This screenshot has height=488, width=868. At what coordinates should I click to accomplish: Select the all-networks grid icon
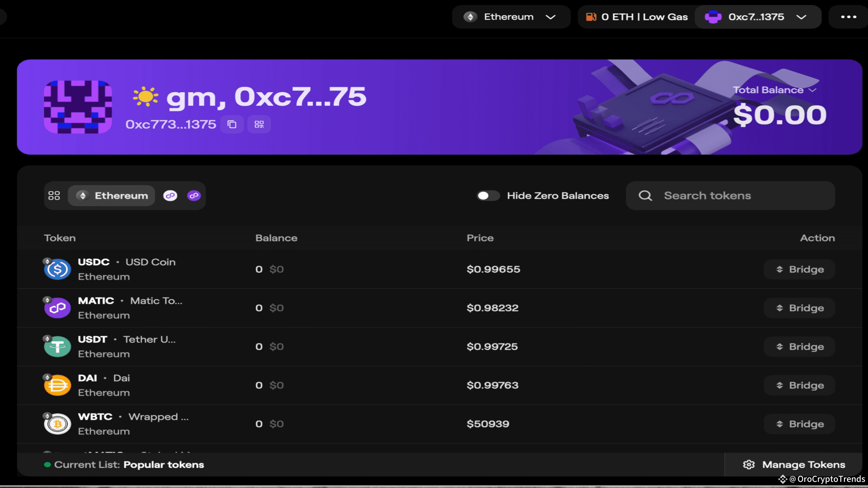pyautogui.click(x=54, y=196)
